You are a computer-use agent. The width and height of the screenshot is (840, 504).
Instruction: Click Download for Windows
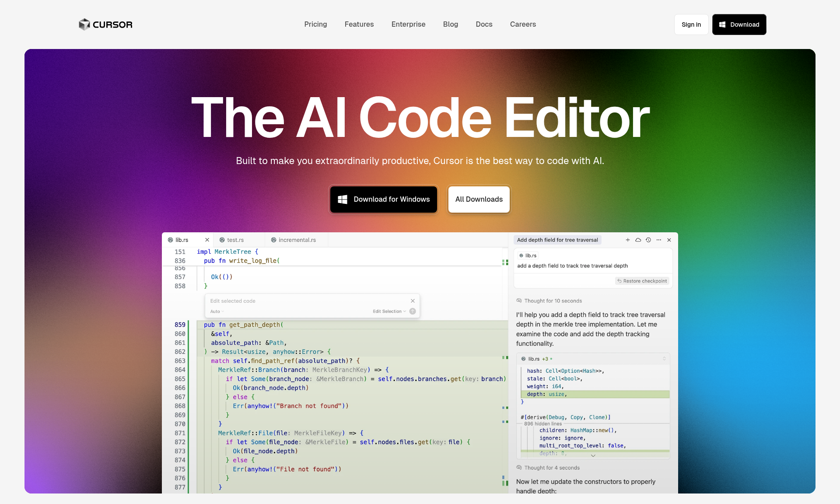click(x=384, y=199)
